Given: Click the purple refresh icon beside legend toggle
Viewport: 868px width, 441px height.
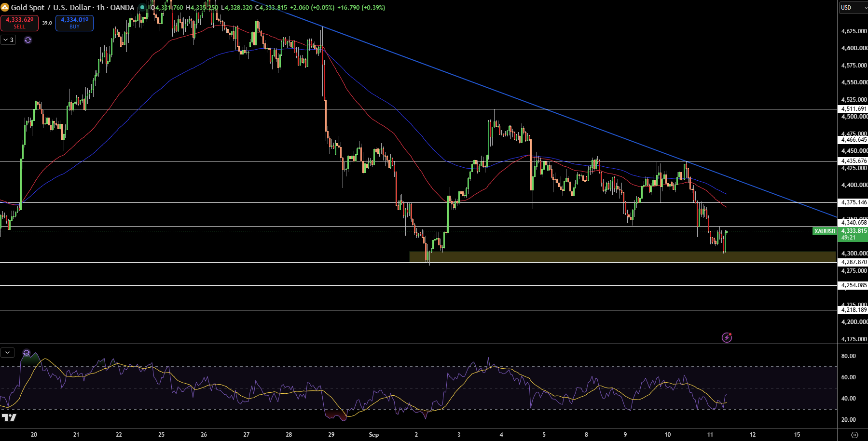Looking at the screenshot, I should (28, 40).
